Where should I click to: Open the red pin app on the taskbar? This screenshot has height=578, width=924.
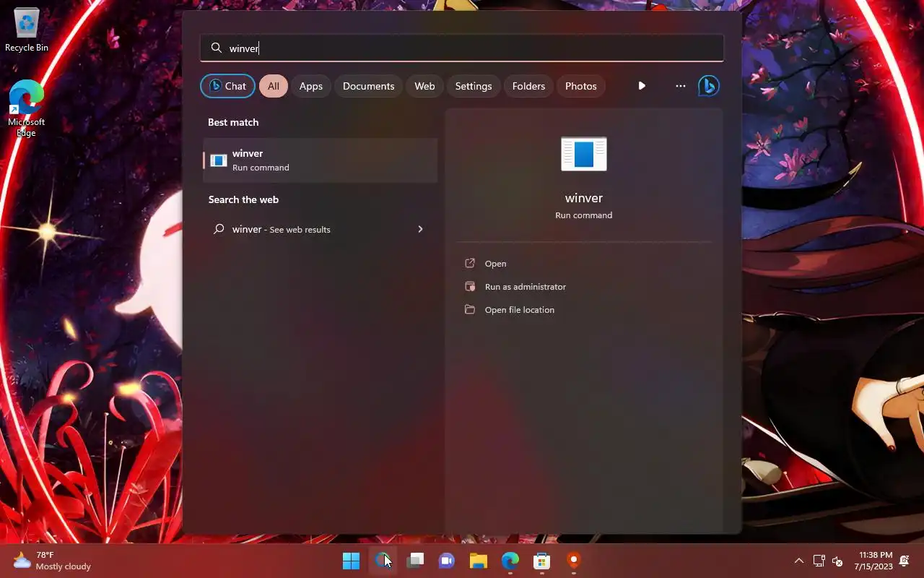coord(574,561)
